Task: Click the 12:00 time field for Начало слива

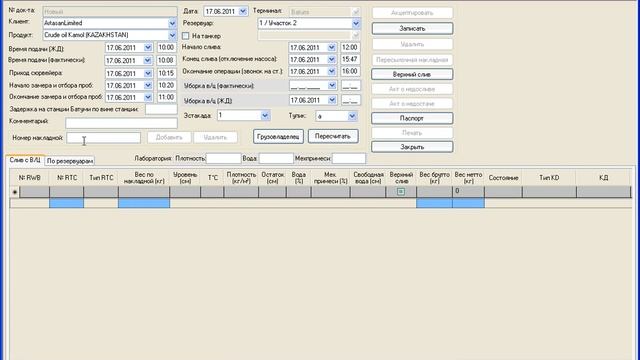Action: point(350,48)
